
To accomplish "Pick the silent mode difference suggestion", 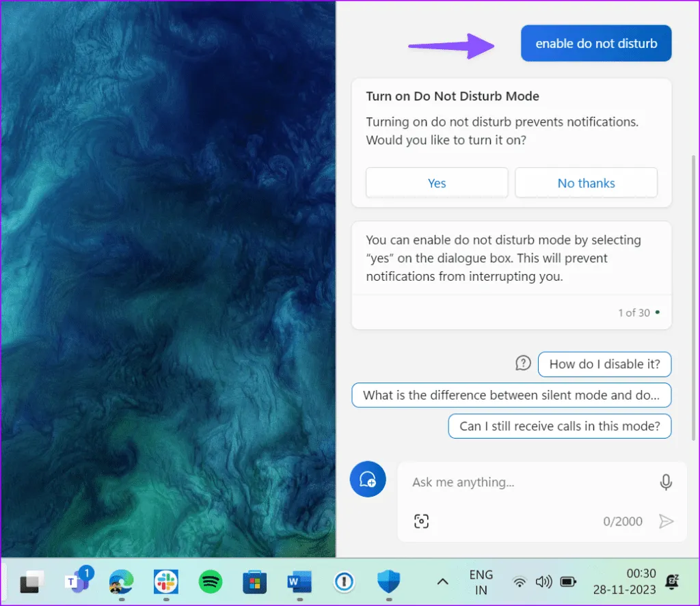I will pos(511,395).
